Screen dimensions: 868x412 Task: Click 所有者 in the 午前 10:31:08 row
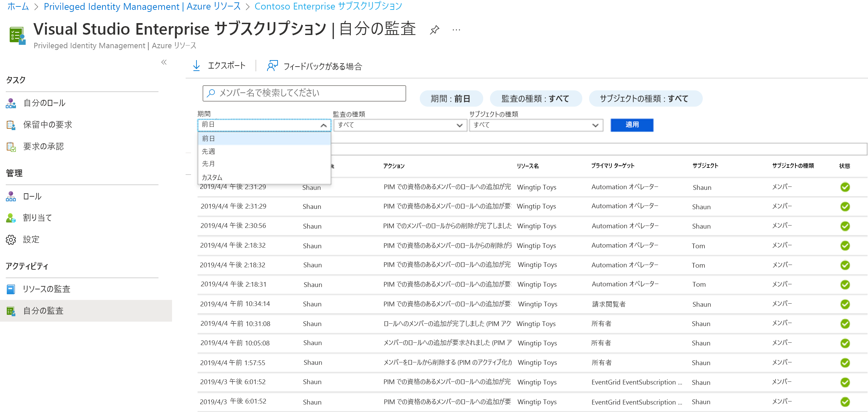pyautogui.click(x=601, y=323)
